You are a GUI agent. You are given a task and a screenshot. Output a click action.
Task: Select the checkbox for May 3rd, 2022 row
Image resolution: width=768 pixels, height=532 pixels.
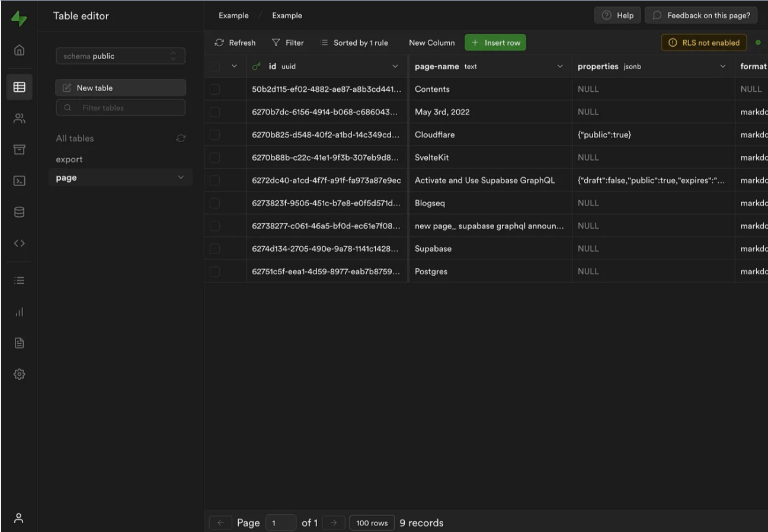[x=215, y=112]
